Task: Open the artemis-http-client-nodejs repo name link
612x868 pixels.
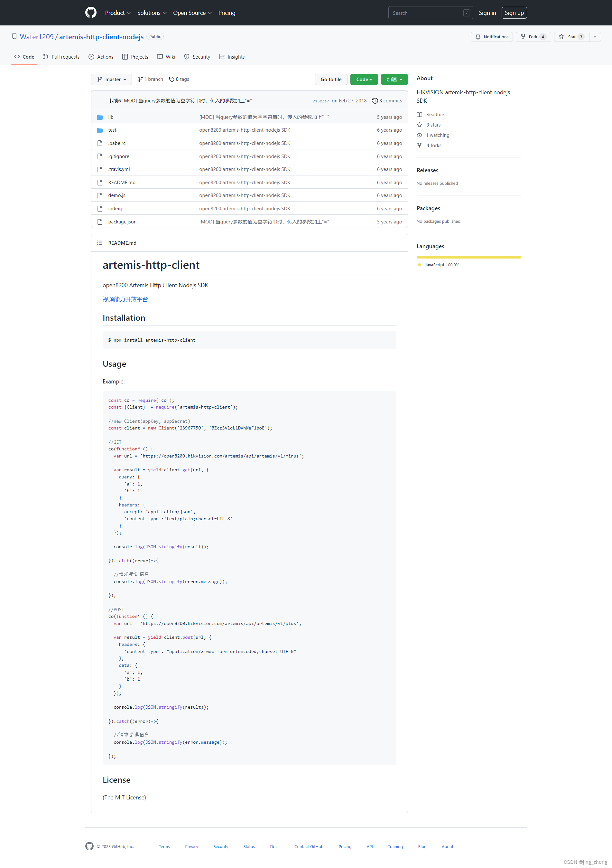Action: pos(101,37)
